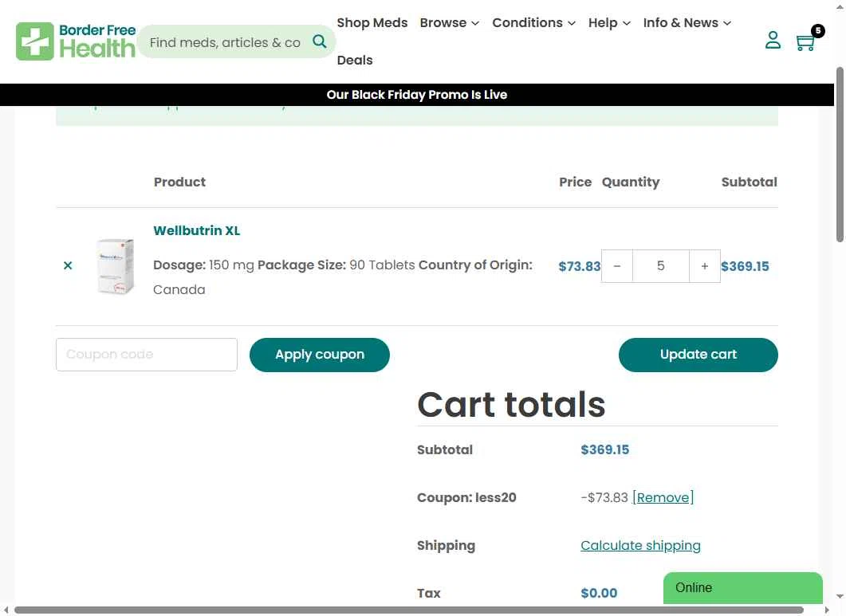The height and width of the screenshot is (616, 846).
Task: Click the Quantity column header
Action: click(x=631, y=182)
